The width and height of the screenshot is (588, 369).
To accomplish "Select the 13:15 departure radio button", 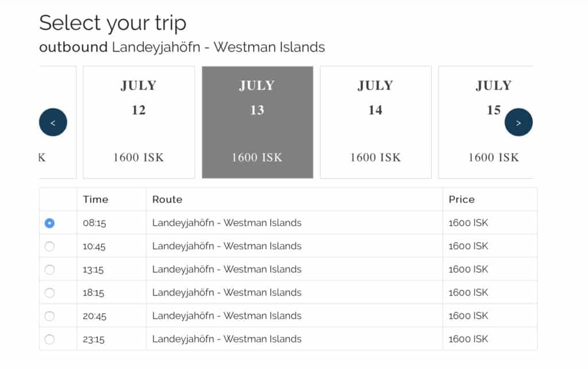I will coord(49,270).
